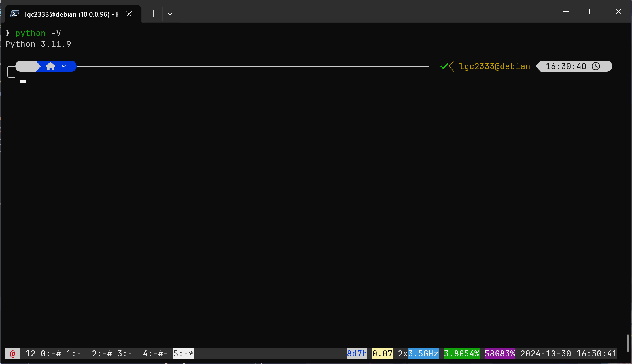Click the purple 58G83% disk segment

pos(500,354)
